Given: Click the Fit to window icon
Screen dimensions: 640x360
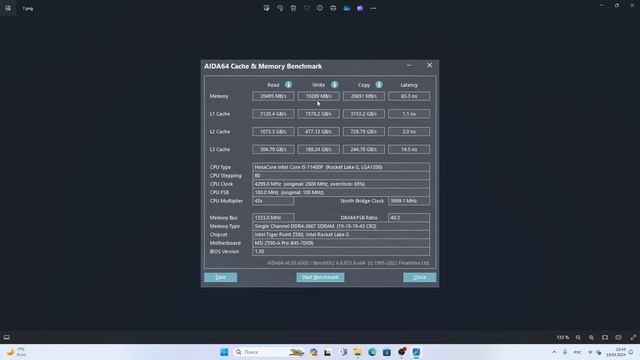Looking at the screenshot, I should (x=605, y=337).
